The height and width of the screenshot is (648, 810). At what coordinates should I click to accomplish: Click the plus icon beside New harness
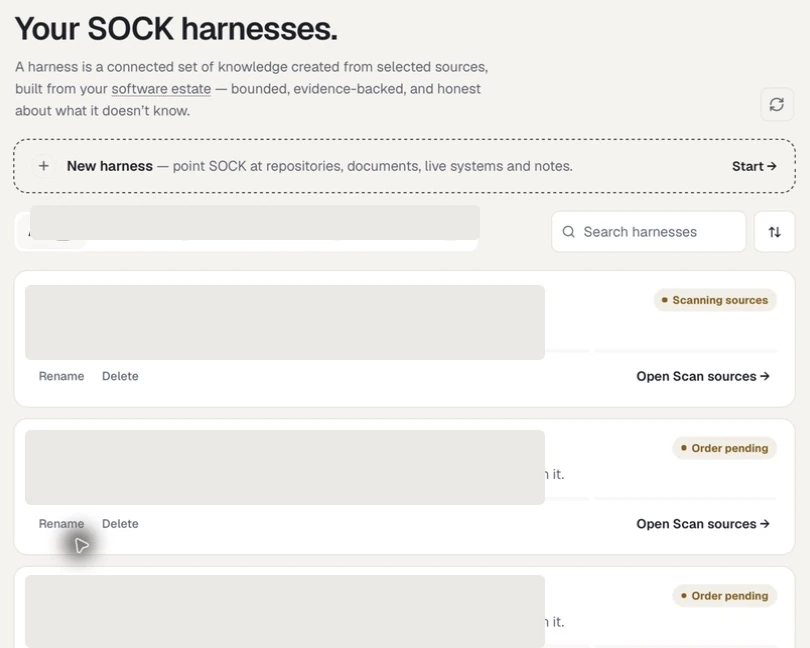44,166
